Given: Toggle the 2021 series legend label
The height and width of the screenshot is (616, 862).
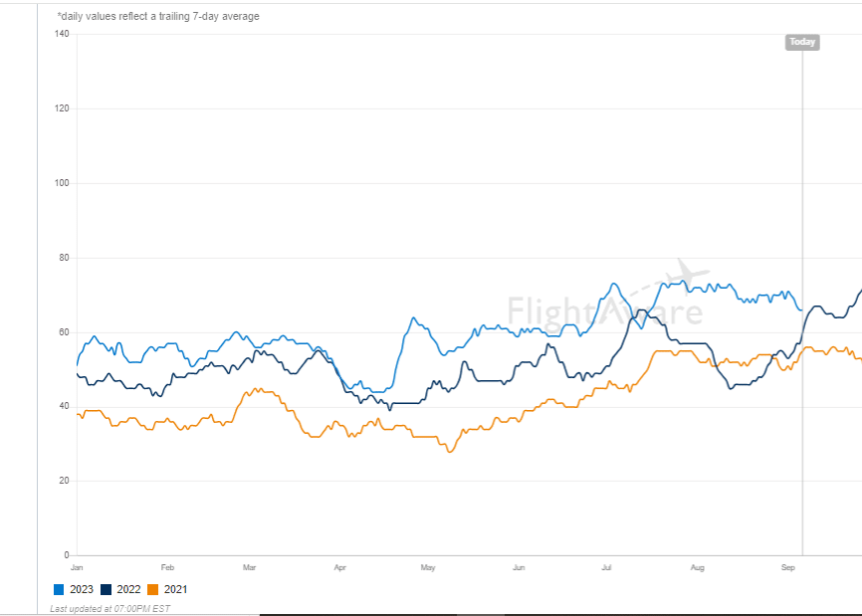Looking at the screenshot, I should coord(175,589).
